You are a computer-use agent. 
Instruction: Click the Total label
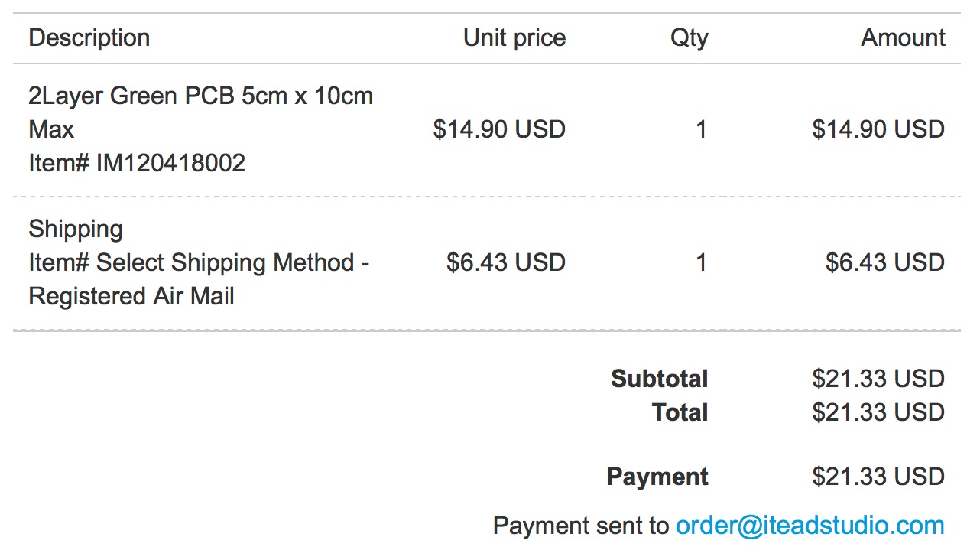tap(680, 412)
